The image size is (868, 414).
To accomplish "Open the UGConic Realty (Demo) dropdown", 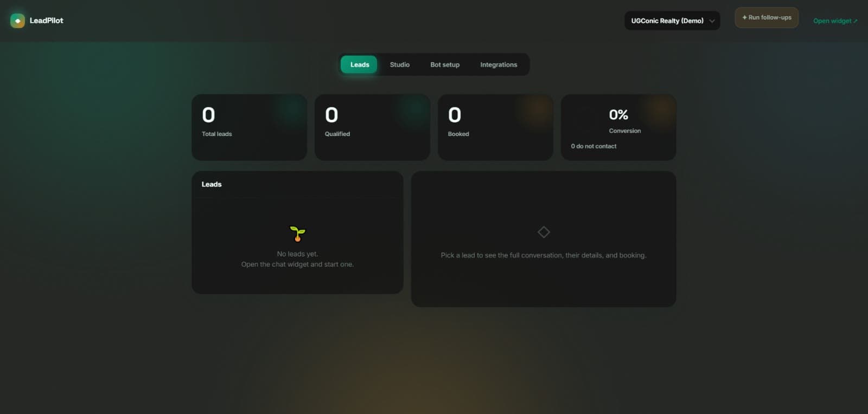I will click(672, 21).
